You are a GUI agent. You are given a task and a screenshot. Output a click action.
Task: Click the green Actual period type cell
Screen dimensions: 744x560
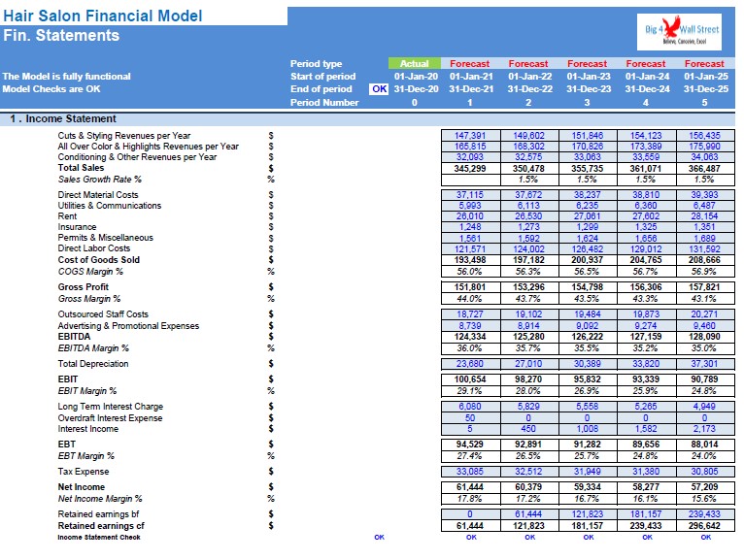point(414,63)
